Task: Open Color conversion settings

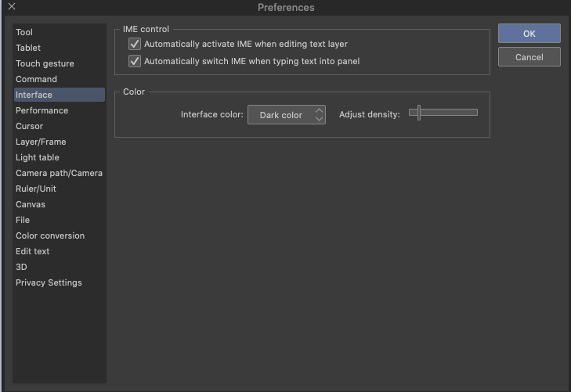Action: [x=60, y=236]
